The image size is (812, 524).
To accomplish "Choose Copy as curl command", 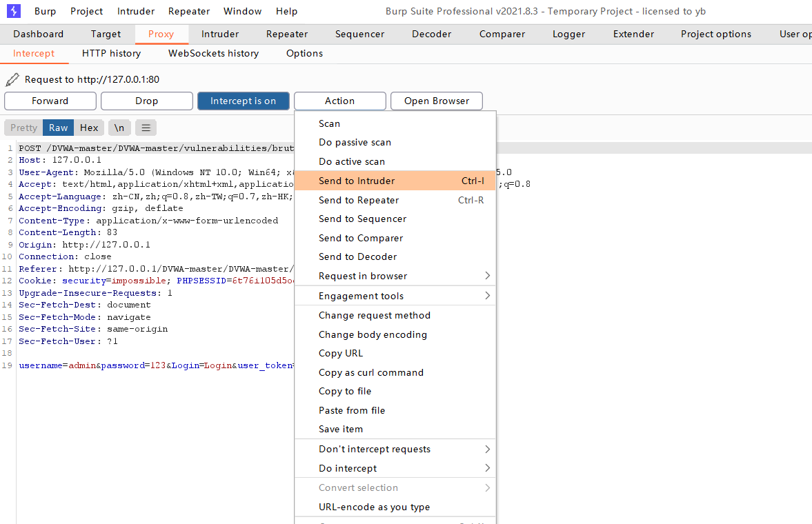I will click(395, 372).
